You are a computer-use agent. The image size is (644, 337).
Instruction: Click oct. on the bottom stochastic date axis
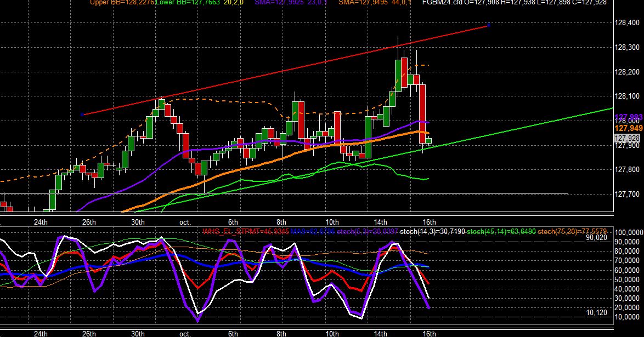pos(185,334)
